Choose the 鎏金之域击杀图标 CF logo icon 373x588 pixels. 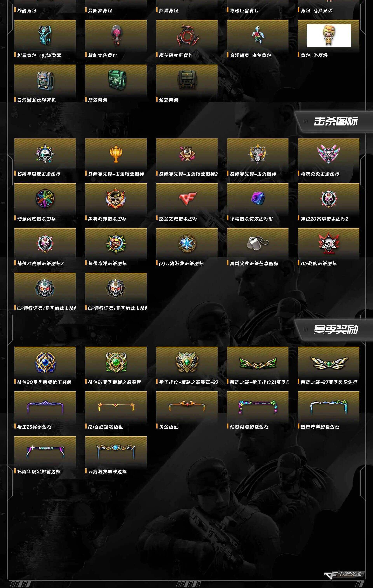point(187,199)
